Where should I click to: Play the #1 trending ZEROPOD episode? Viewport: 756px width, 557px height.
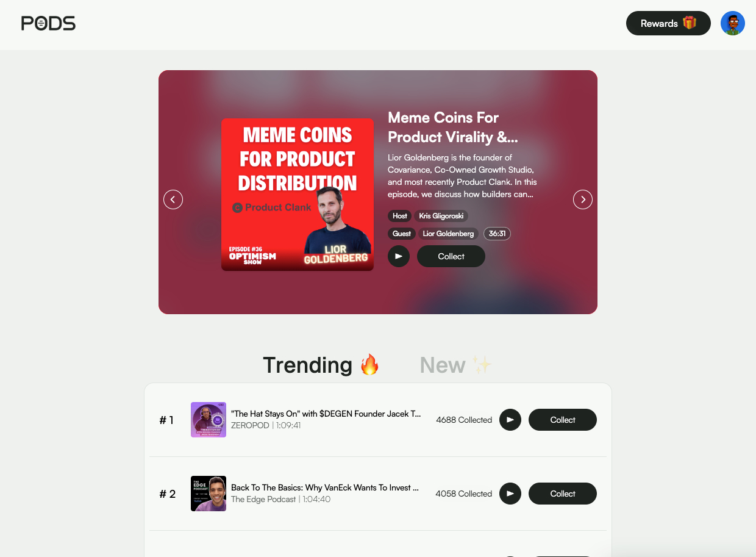(510, 420)
